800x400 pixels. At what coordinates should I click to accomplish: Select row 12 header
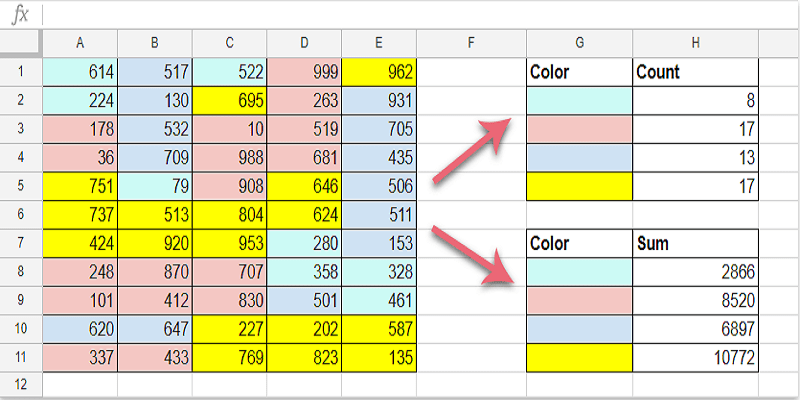[20, 383]
